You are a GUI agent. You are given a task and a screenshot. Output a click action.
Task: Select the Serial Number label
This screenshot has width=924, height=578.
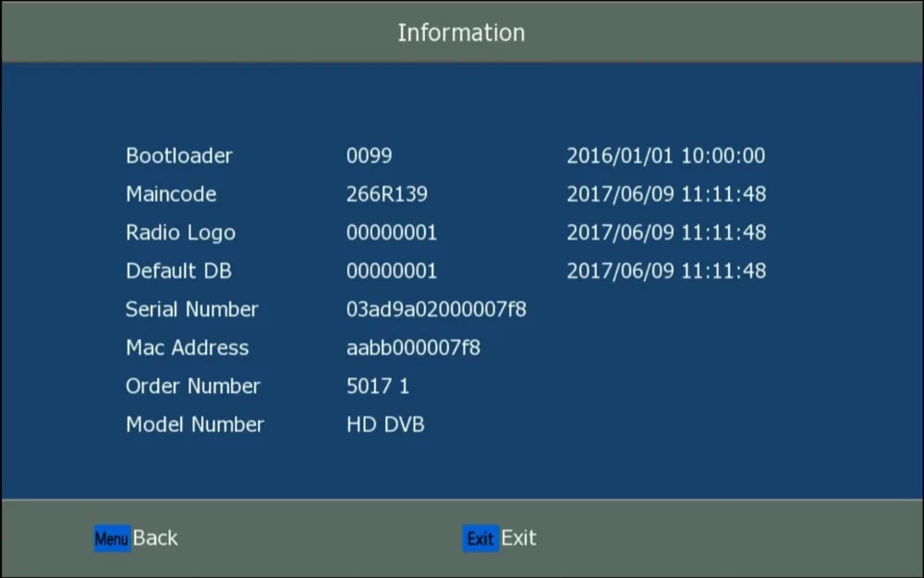click(x=192, y=309)
